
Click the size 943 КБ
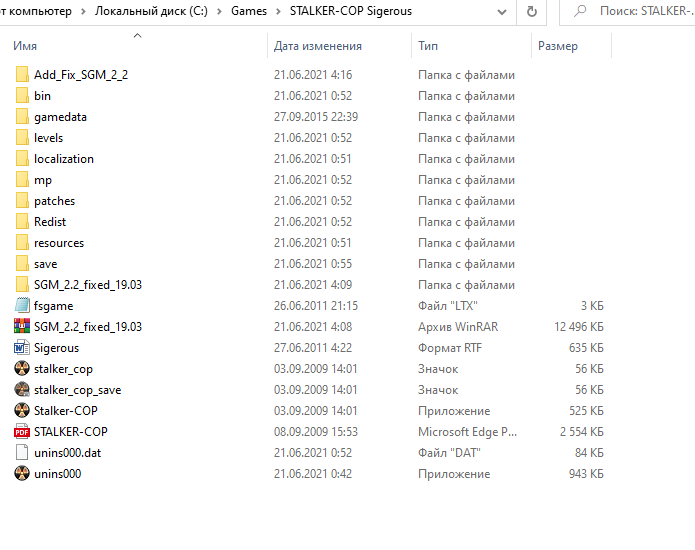586,473
